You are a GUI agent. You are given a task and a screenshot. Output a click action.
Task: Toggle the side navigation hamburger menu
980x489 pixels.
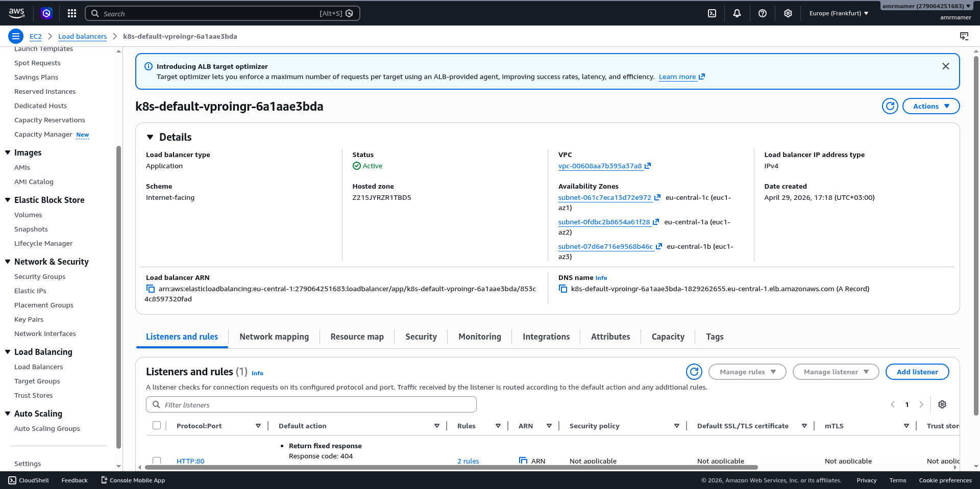point(16,36)
